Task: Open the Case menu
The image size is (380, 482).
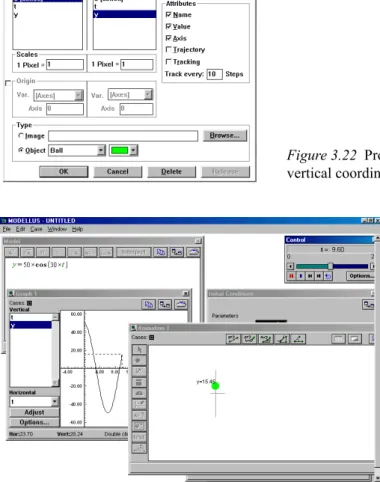Action: pos(36,229)
